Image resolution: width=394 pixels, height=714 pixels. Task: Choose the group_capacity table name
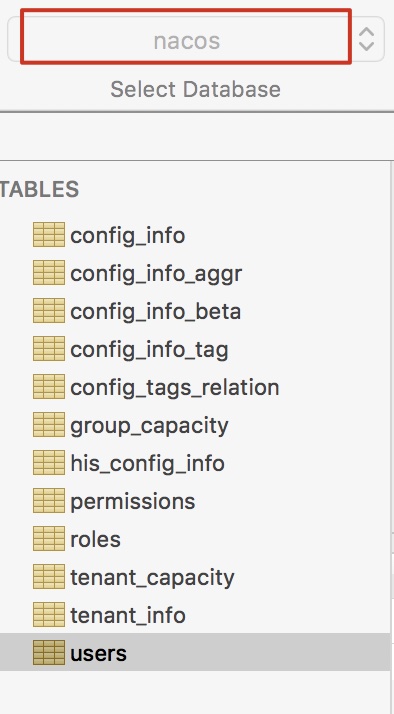click(x=149, y=426)
